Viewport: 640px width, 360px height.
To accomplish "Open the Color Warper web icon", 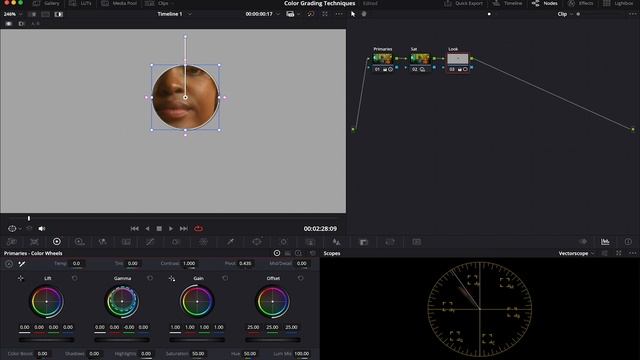I will pos(203,242).
